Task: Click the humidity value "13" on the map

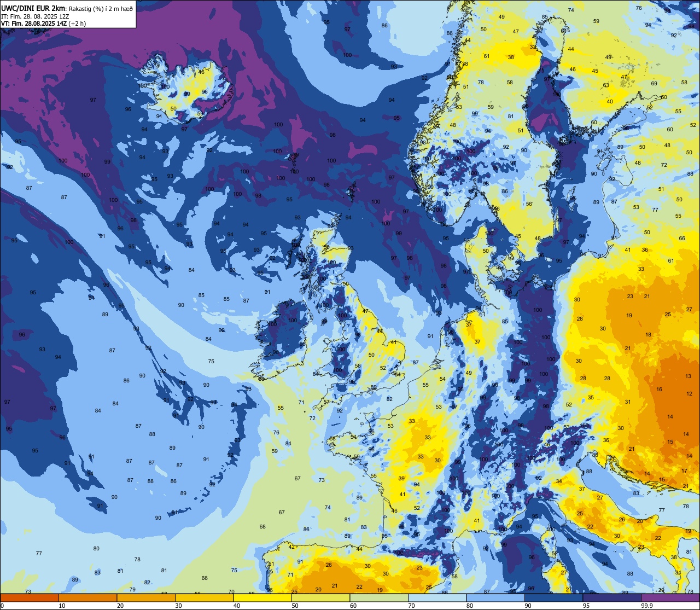Action: click(x=689, y=376)
